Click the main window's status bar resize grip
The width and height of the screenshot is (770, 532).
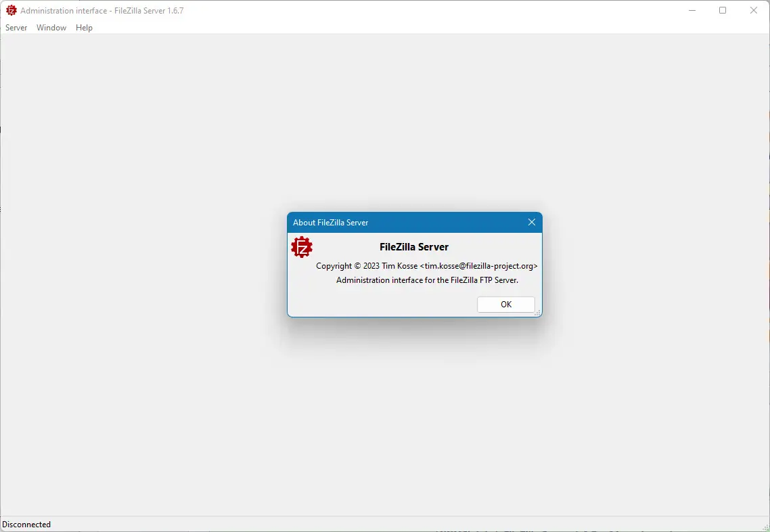765,527
